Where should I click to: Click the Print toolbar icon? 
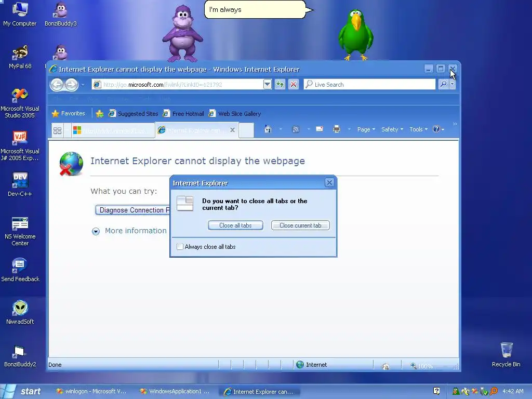tap(337, 129)
